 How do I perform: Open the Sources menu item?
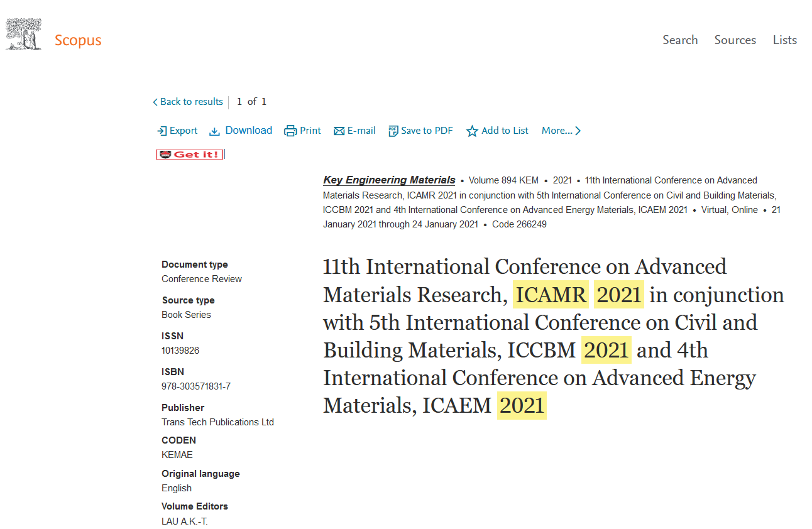(x=735, y=40)
